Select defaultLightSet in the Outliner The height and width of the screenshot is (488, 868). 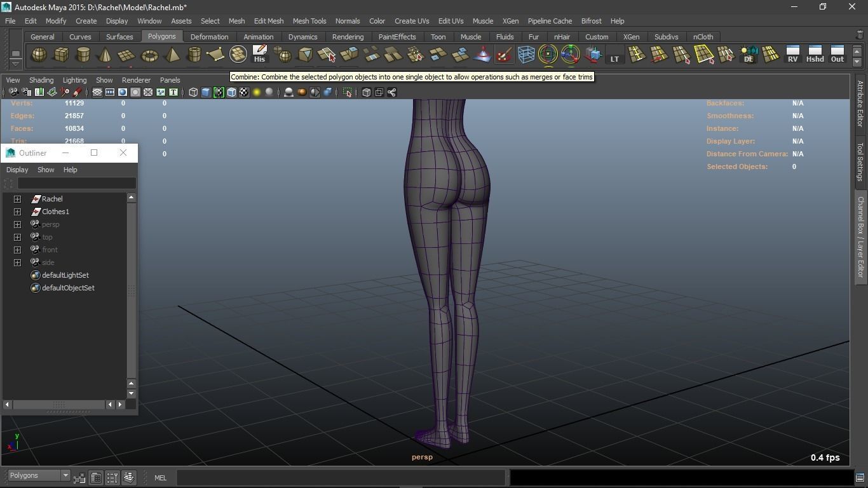[x=65, y=275]
